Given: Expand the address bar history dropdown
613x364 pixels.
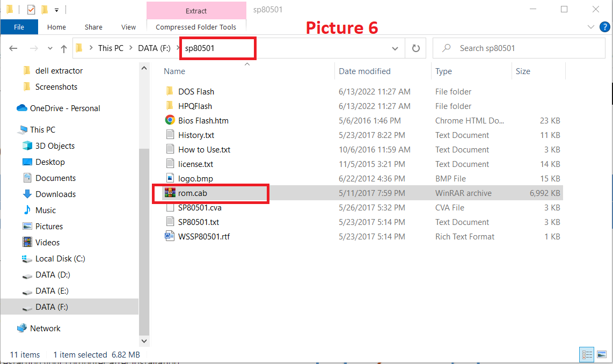Looking at the screenshot, I should point(395,48).
